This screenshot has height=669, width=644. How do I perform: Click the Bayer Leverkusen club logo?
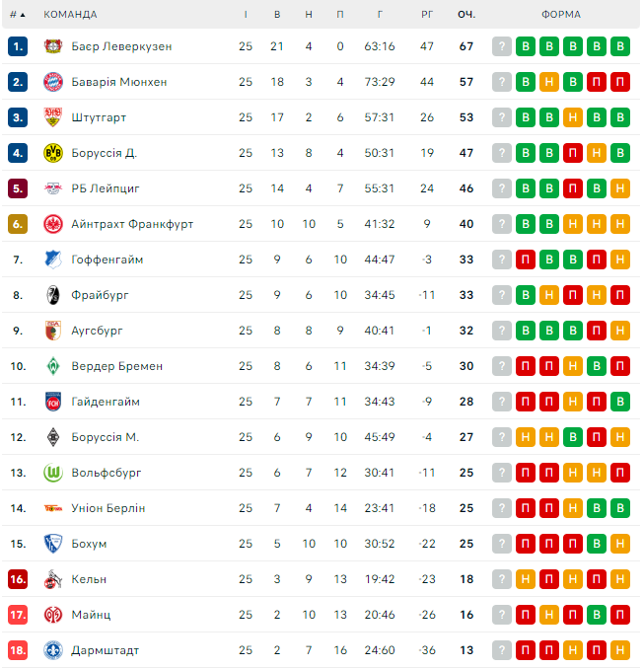[53, 46]
